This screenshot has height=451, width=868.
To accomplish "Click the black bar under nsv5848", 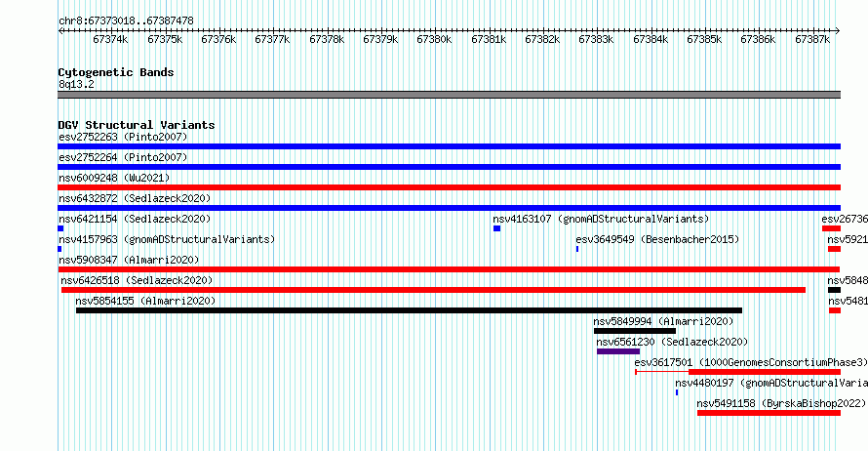I will tap(834, 290).
